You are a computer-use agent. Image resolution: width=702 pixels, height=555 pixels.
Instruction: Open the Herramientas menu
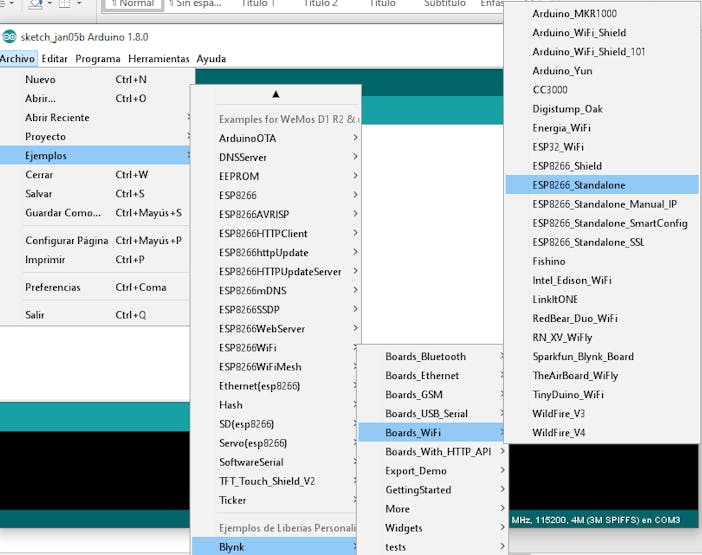(x=158, y=59)
